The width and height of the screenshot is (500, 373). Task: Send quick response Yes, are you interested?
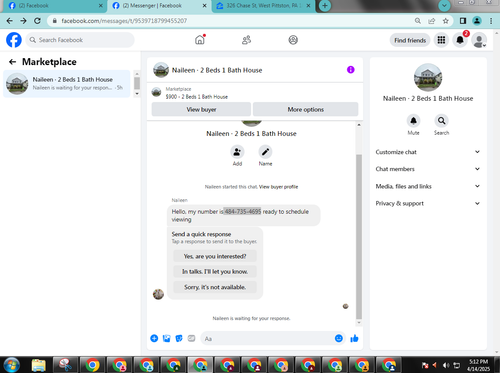215,256
